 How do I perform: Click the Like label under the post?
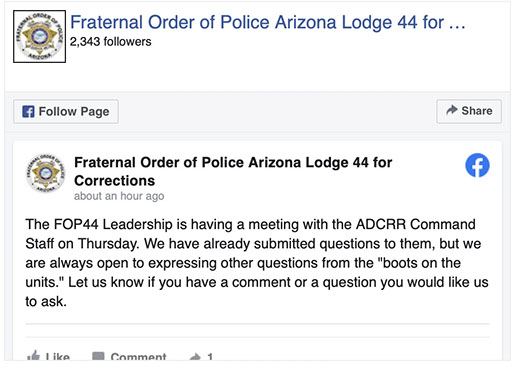58,357
